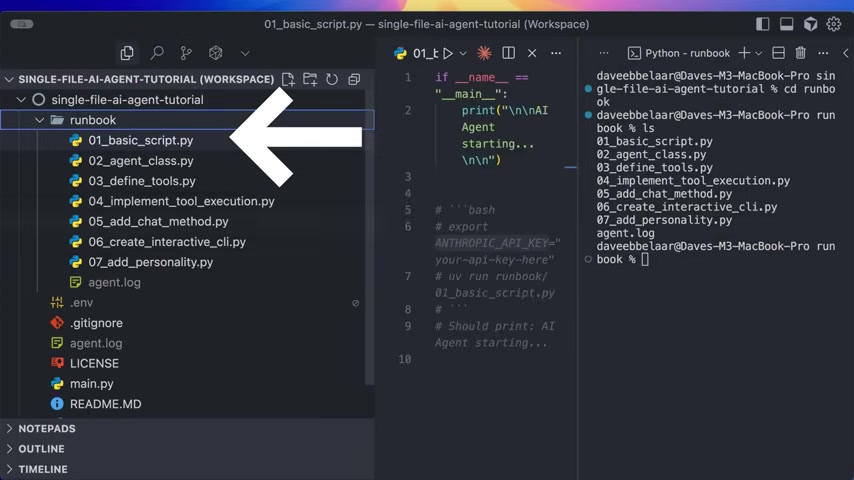Open the panel views overflow menu
Image resolution: width=854 pixels, height=480 pixels.
pos(603,53)
